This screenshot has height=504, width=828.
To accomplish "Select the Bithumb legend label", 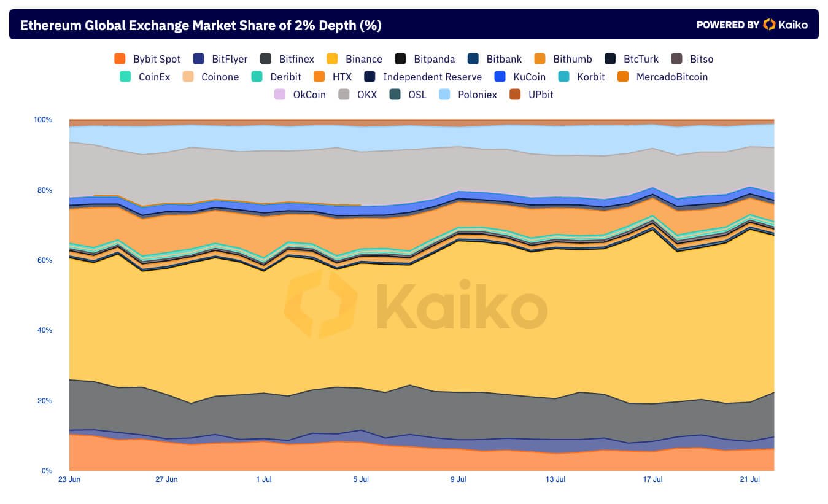I will tap(572, 59).
